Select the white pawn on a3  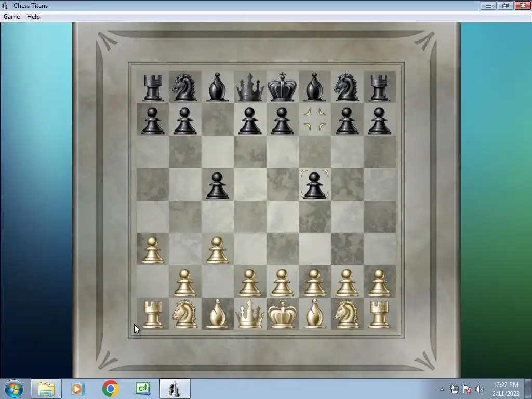152,250
